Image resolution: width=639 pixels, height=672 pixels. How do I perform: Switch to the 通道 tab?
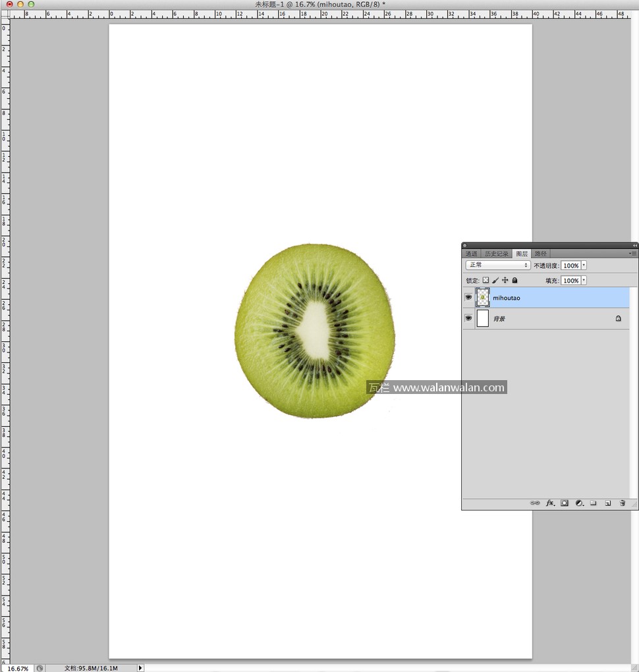471,254
